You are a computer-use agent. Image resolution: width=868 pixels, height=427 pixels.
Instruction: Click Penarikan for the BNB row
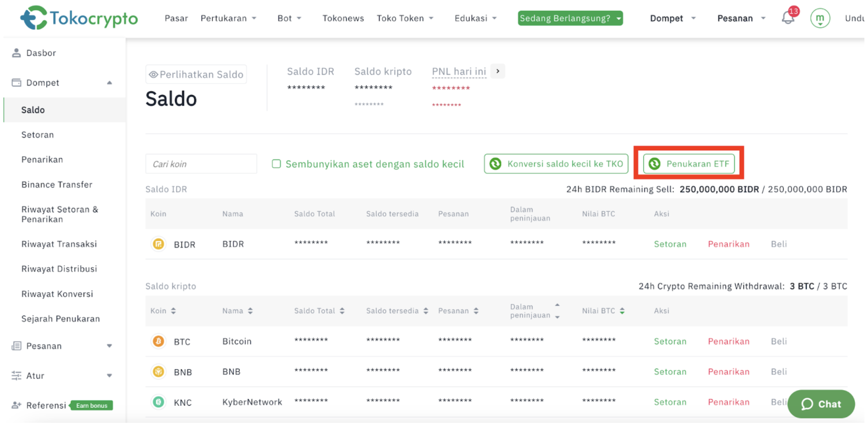coord(729,372)
